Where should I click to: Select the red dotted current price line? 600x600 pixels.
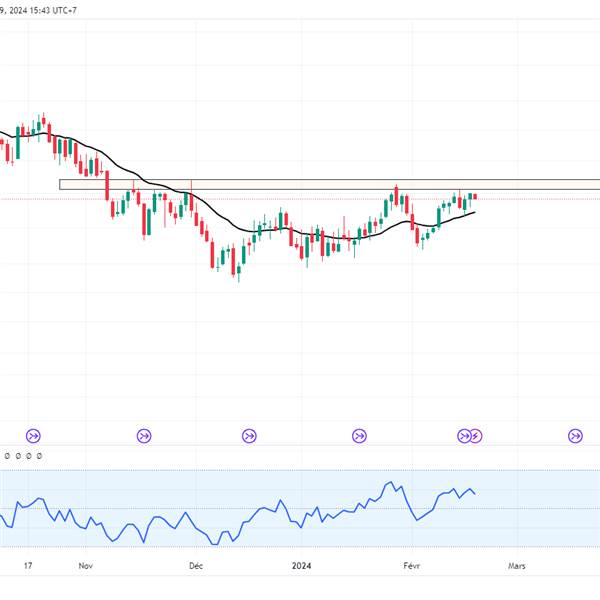click(300, 199)
